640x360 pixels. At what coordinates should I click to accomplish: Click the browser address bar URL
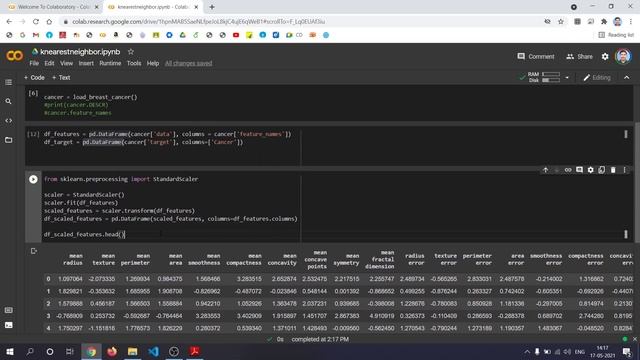199,22
